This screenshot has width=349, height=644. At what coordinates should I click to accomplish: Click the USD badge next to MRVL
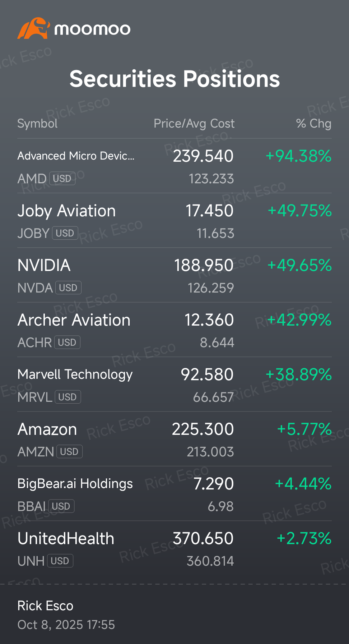(x=68, y=397)
